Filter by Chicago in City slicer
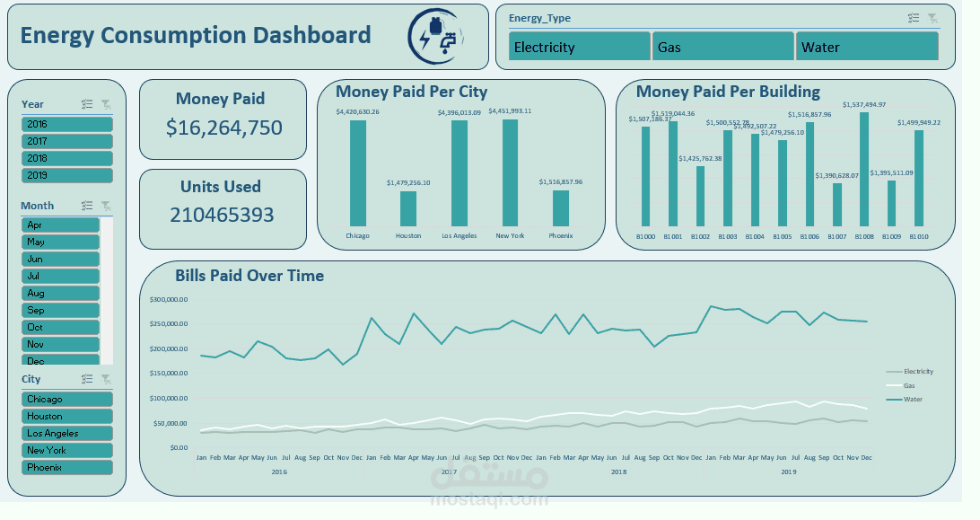This screenshot has width=980, height=520. (x=67, y=399)
